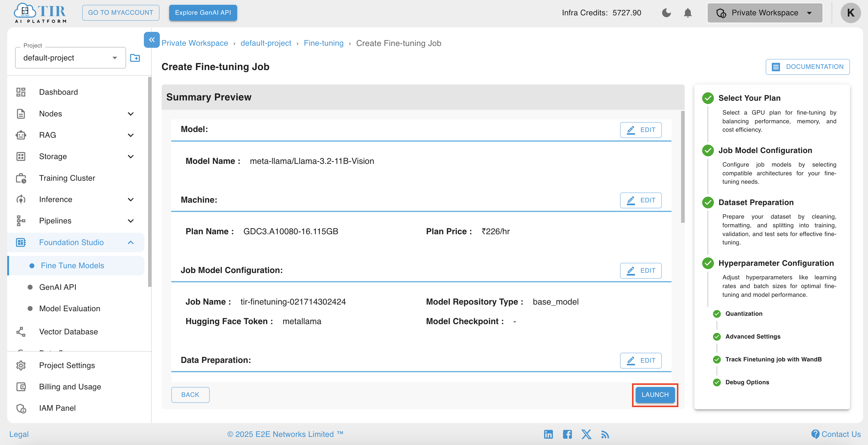
Task: Click the Foundation Studio icon
Action: 21,242
